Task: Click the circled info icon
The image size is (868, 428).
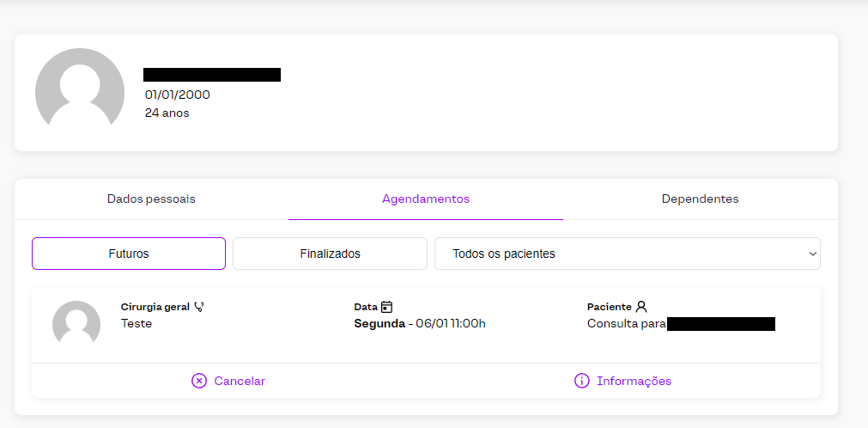Action: click(582, 381)
